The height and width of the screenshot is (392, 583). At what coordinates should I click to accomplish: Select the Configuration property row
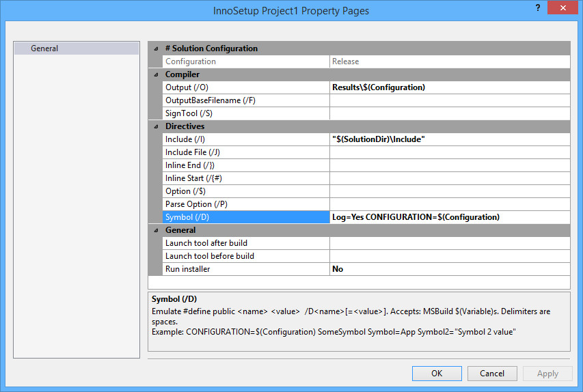(246, 61)
